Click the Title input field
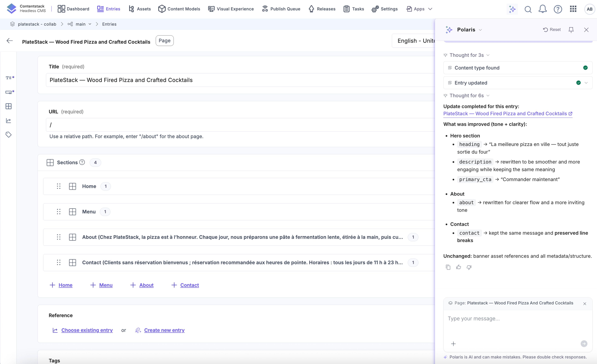The height and width of the screenshot is (364, 597). tap(241, 80)
